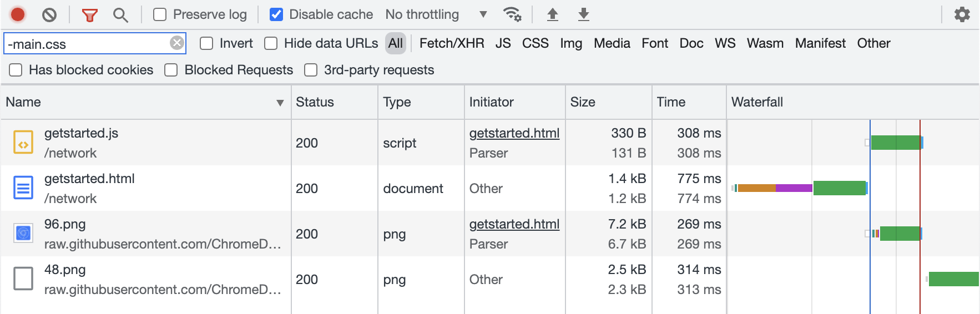Filter by CSS requests
The width and height of the screenshot is (980, 314).
click(535, 43)
